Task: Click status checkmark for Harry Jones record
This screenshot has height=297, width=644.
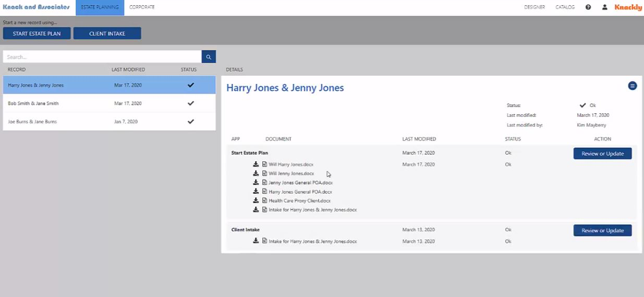Action: [x=191, y=85]
